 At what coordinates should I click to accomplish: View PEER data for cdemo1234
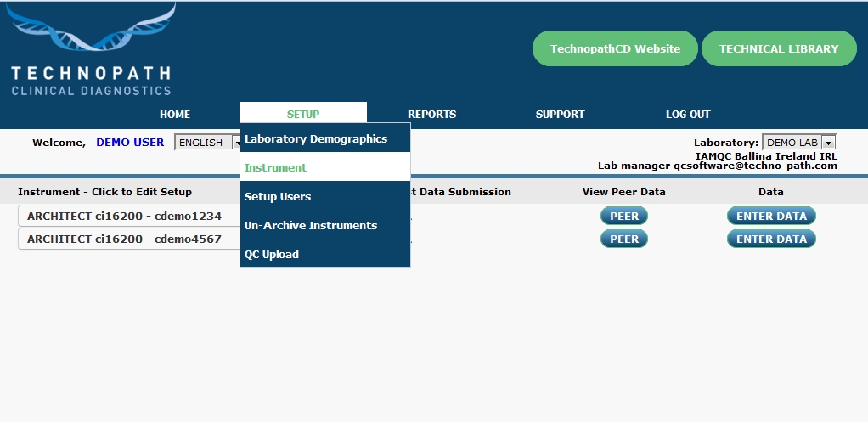coord(624,216)
